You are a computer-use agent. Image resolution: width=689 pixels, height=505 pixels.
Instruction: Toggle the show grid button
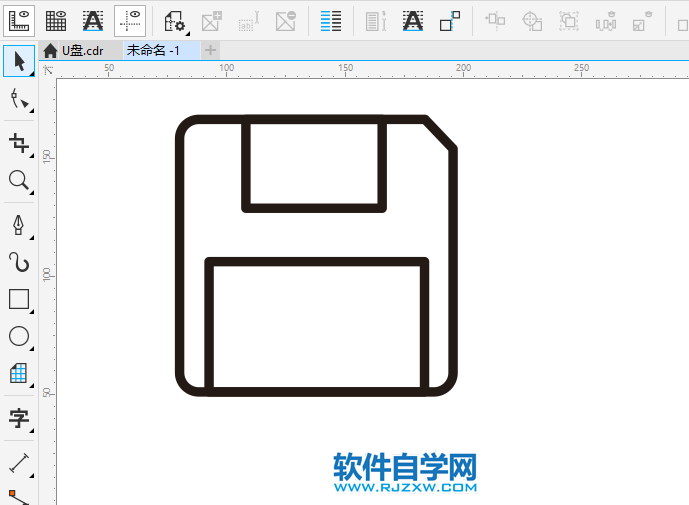coord(56,21)
